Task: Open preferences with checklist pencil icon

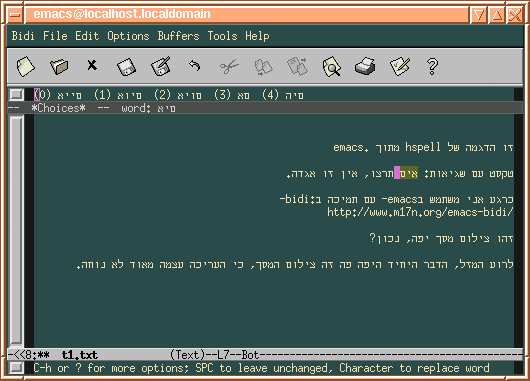Action: coord(400,66)
